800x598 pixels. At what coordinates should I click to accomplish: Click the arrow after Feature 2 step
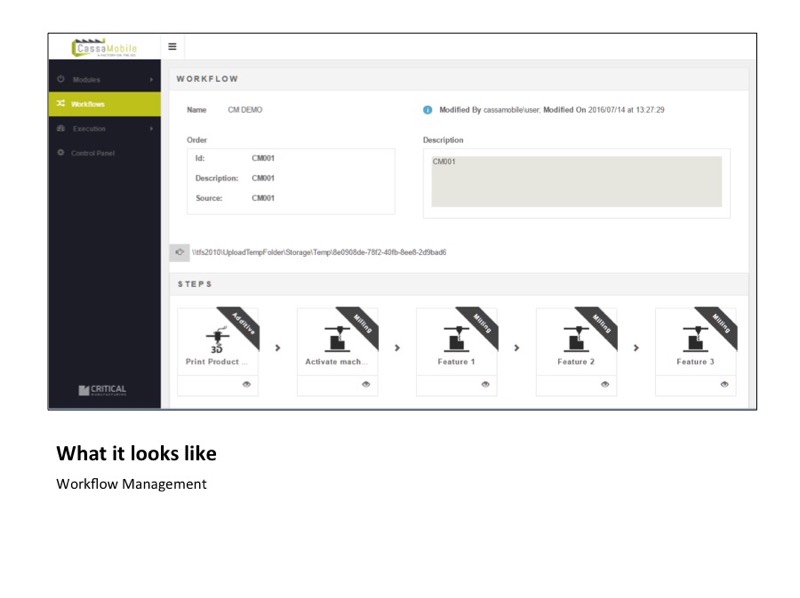pyautogui.click(x=636, y=348)
